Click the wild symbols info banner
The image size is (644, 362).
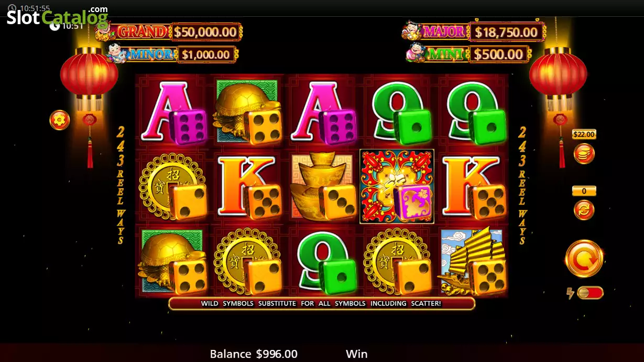tap(321, 303)
